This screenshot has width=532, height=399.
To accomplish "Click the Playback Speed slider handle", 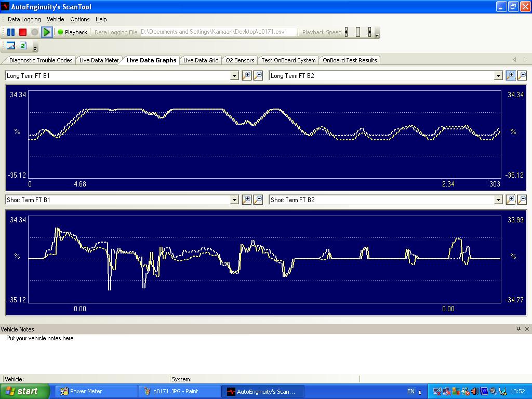I will tap(357, 32).
